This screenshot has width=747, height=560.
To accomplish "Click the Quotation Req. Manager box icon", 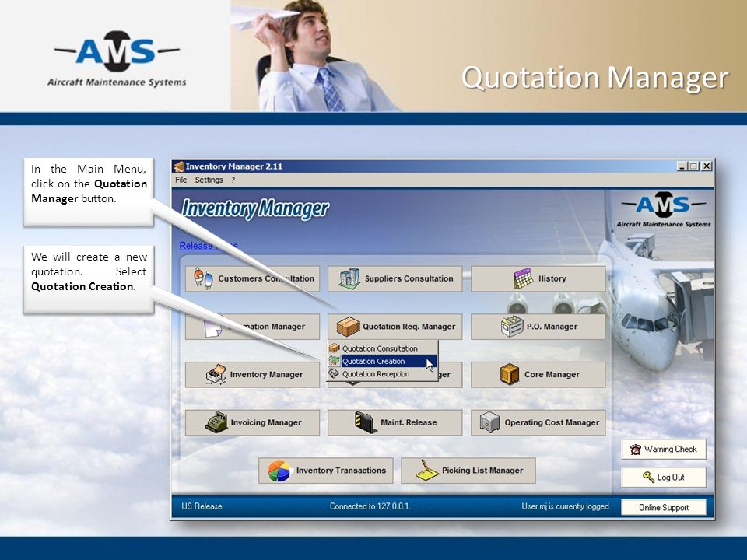I will pos(349,327).
